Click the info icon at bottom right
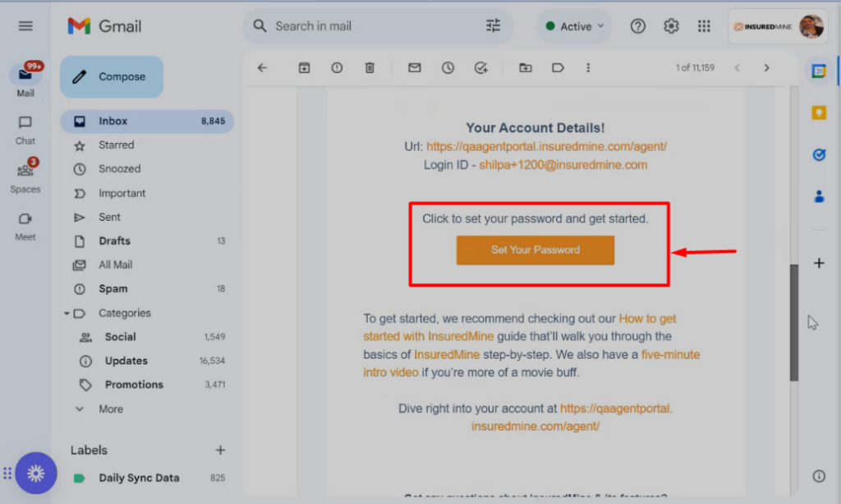This screenshot has height=504, width=841. click(819, 476)
